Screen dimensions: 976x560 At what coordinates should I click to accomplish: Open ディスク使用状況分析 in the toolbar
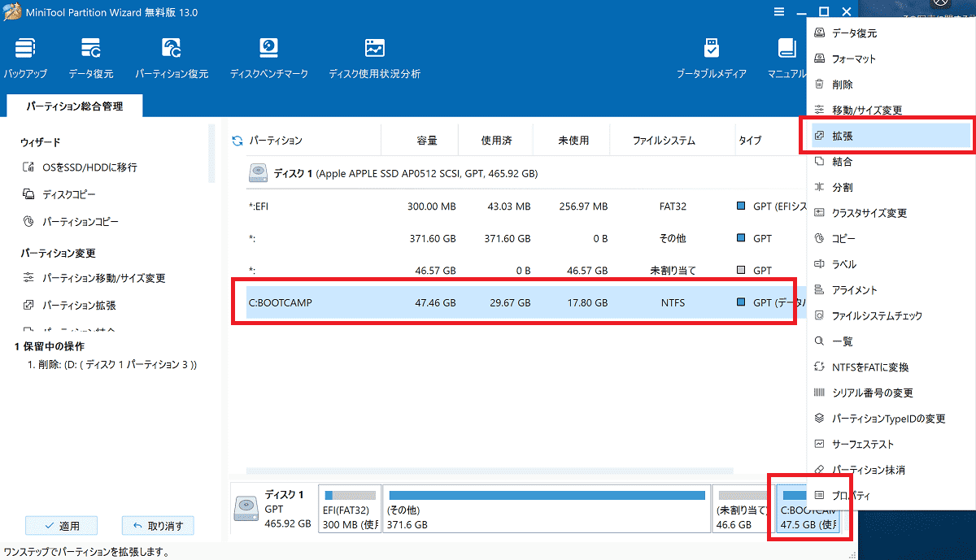point(374,59)
